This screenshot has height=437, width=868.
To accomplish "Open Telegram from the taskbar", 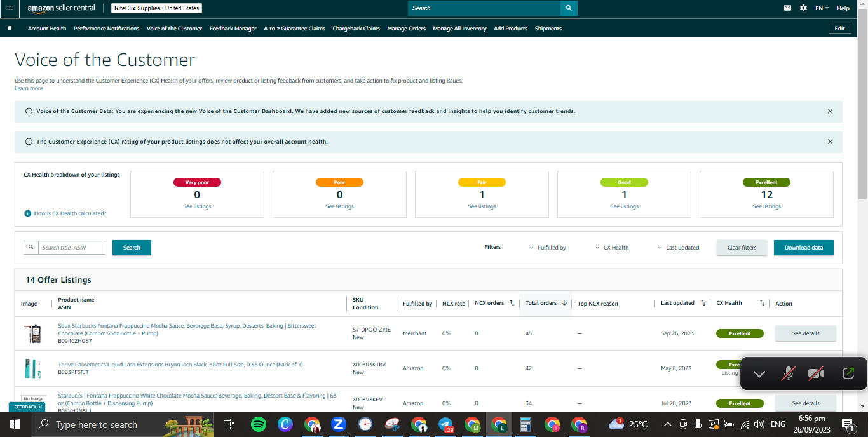I will (x=445, y=424).
